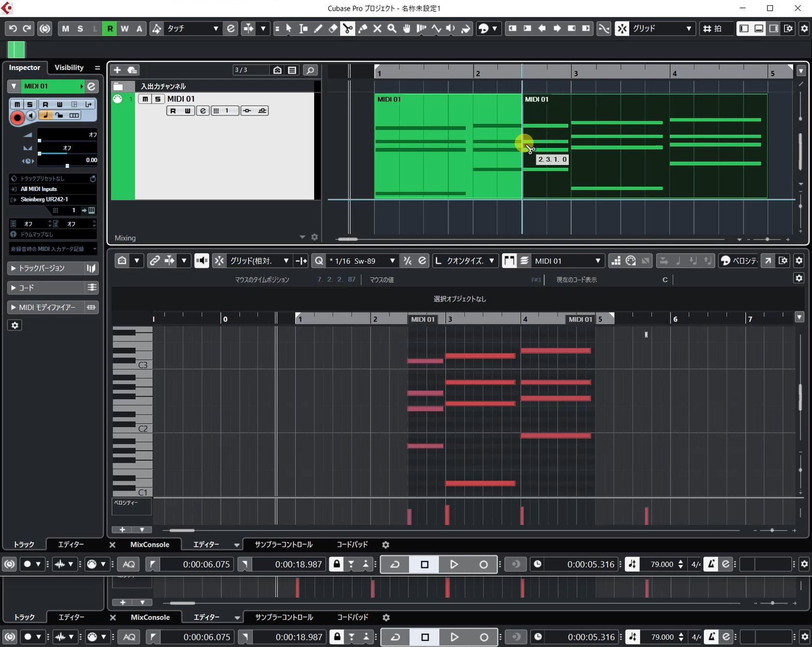This screenshot has width=812, height=647.
Task: Expand the トラックバージョン inspector section
Action: click(x=52, y=268)
